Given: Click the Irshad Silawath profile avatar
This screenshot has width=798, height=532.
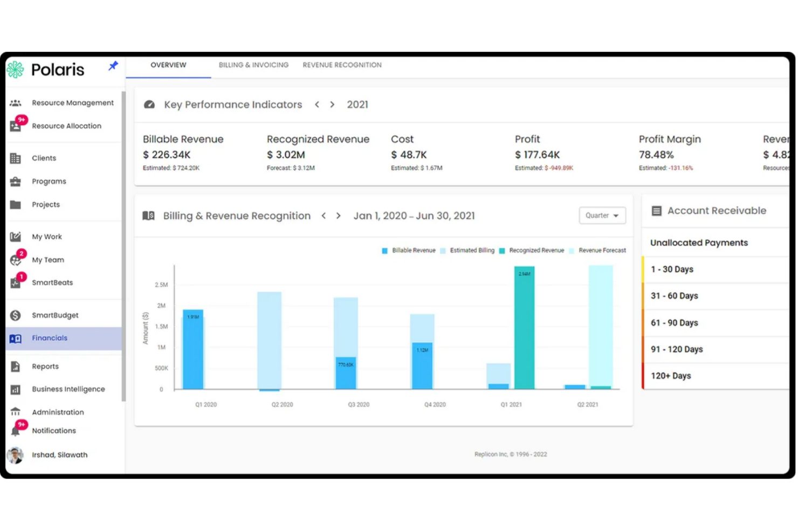Looking at the screenshot, I should click(15, 455).
